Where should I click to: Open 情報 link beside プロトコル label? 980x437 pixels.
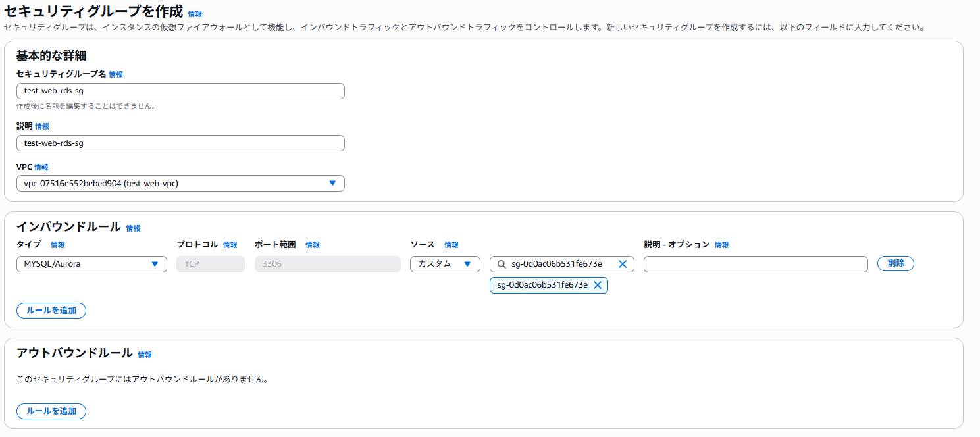pyautogui.click(x=230, y=245)
